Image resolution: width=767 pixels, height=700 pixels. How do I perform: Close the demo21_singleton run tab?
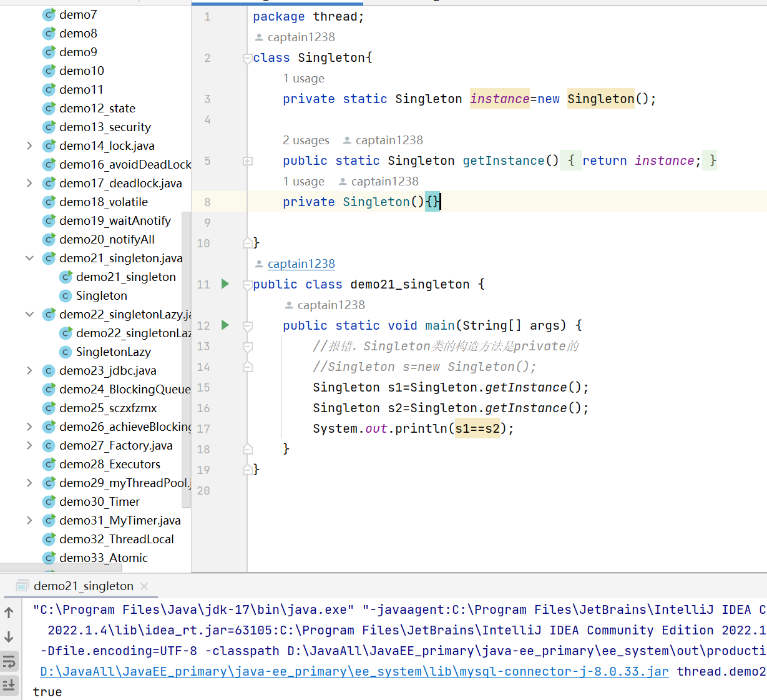pyautogui.click(x=144, y=586)
